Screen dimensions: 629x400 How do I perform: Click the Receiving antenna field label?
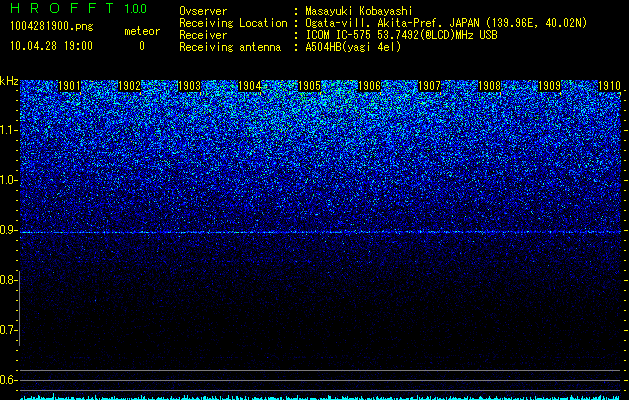pos(230,47)
